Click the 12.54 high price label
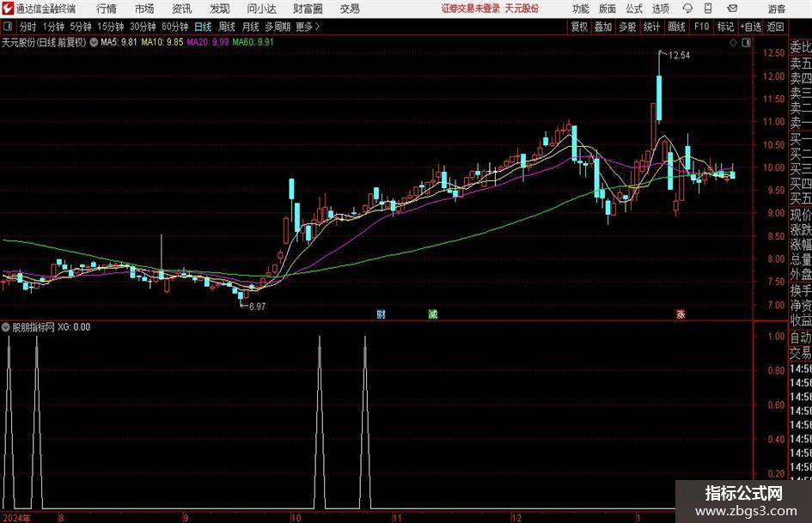 tap(679, 56)
